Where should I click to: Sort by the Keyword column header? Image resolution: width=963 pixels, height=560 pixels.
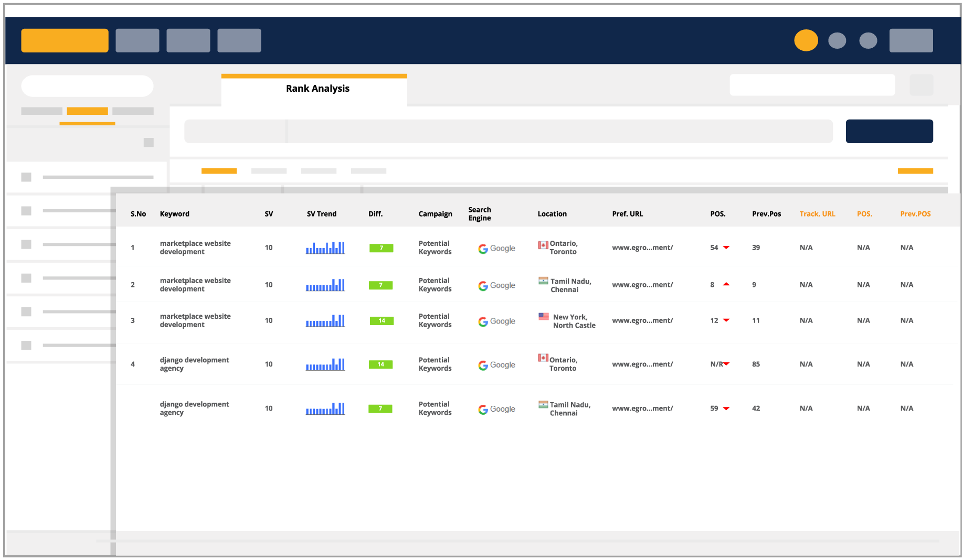click(174, 214)
